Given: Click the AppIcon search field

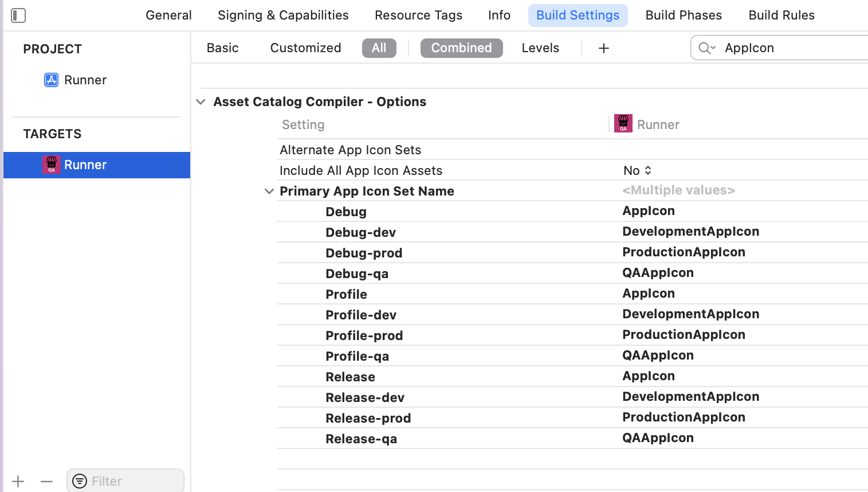Looking at the screenshot, I should pos(791,48).
